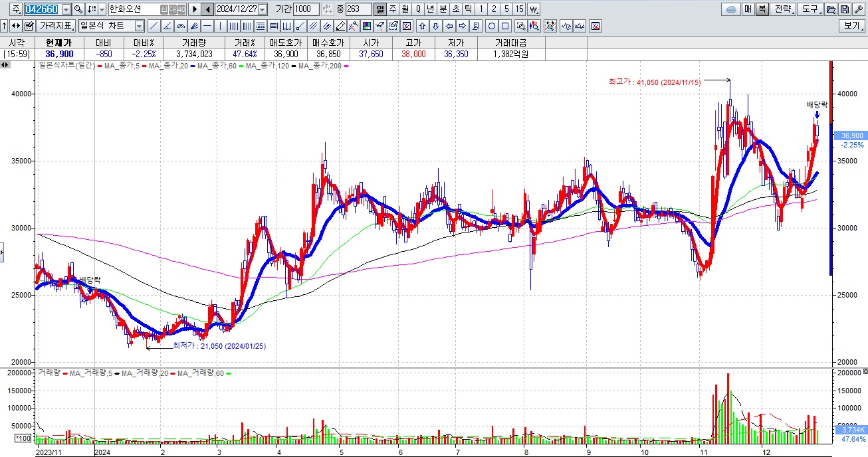Click the chart edit notepad icon

29,26
